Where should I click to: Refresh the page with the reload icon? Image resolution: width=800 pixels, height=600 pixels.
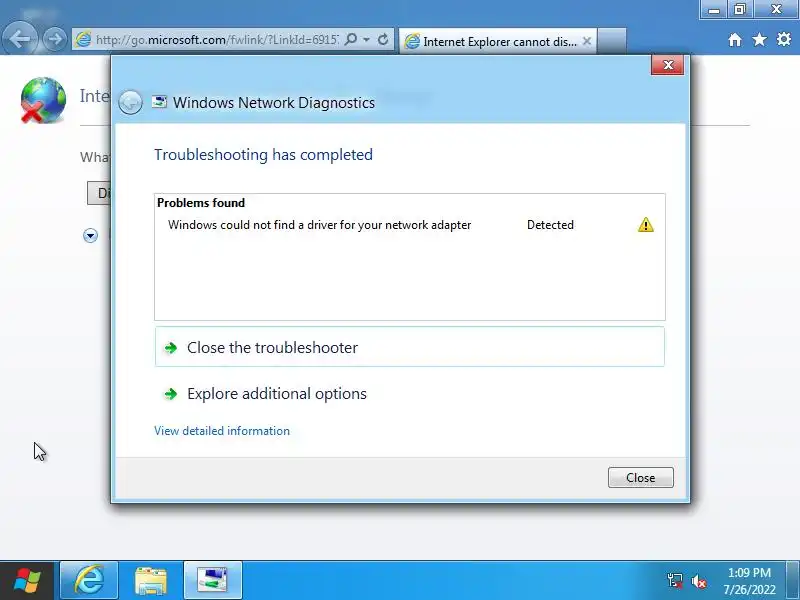click(x=383, y=39)
